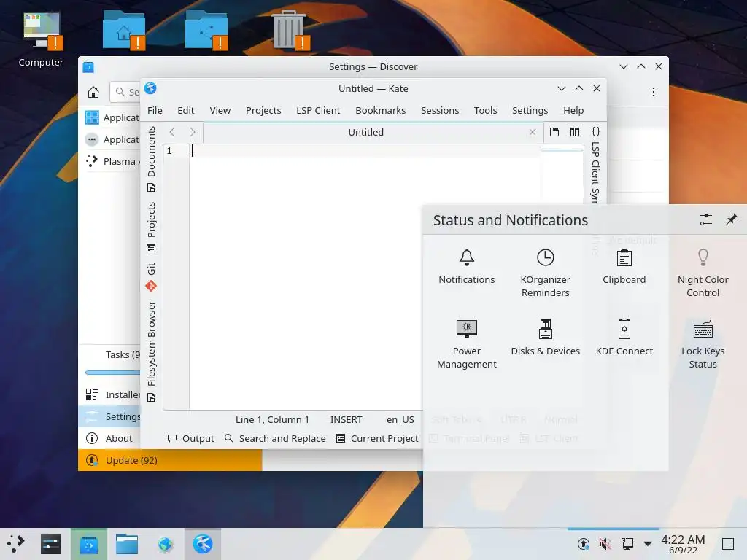Open Trash desktop icon
The height and width of the screenshot is (560, 747).
[x=289, y=30]
